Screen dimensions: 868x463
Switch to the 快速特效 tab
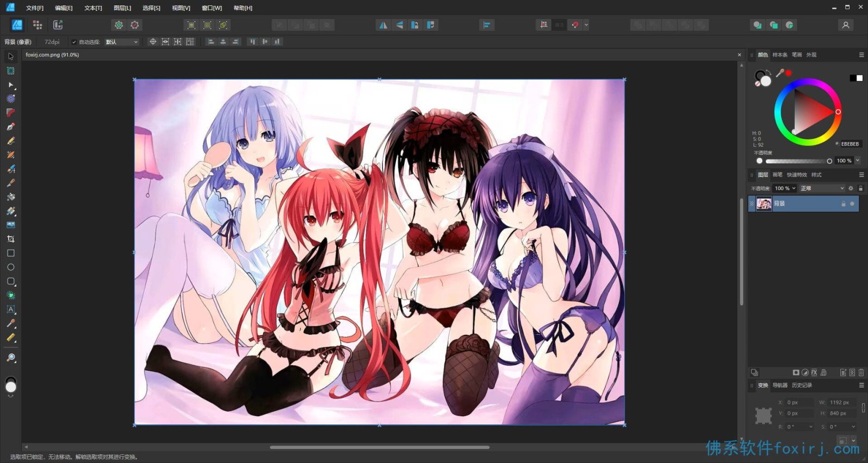pos(797,175)
